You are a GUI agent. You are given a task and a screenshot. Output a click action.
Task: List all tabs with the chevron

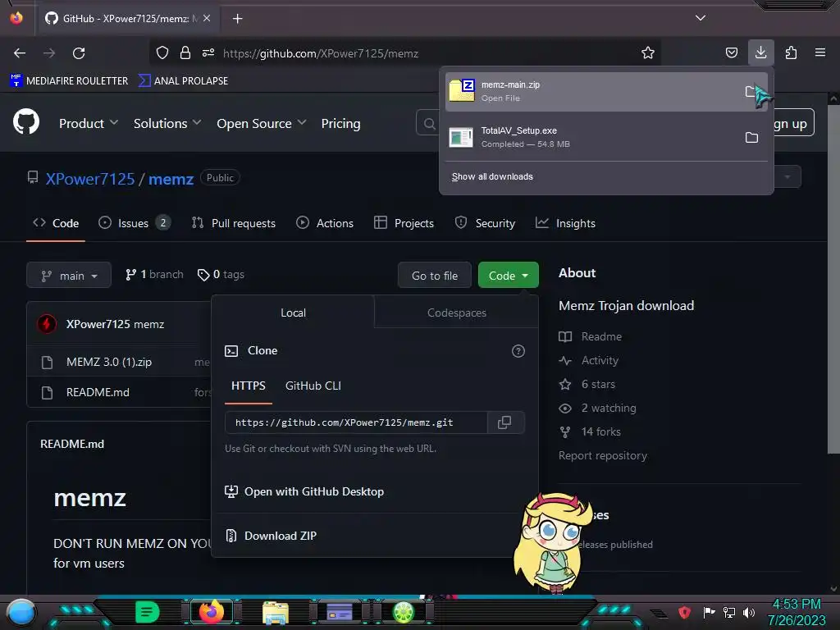click(701, 18)
